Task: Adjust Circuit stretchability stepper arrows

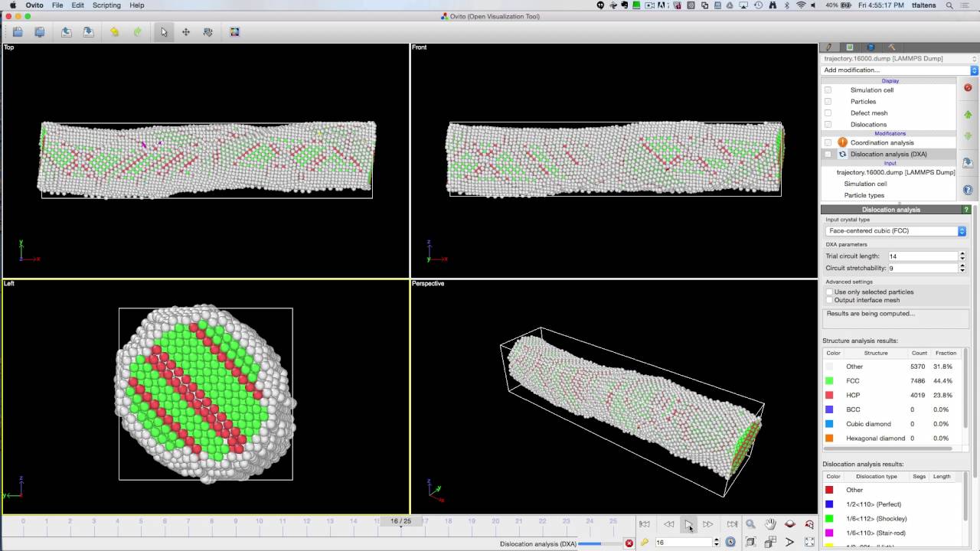Action: click(962, 268)
